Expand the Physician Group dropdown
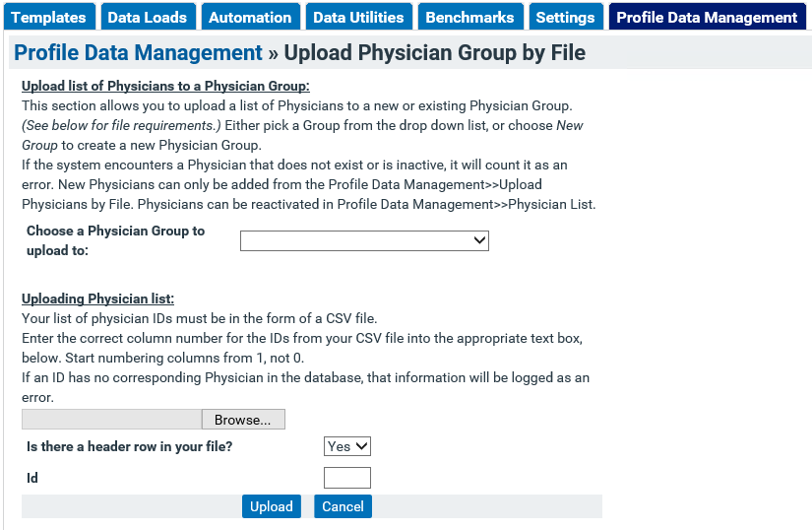The image size is (812, 530). tap(364, 240)
